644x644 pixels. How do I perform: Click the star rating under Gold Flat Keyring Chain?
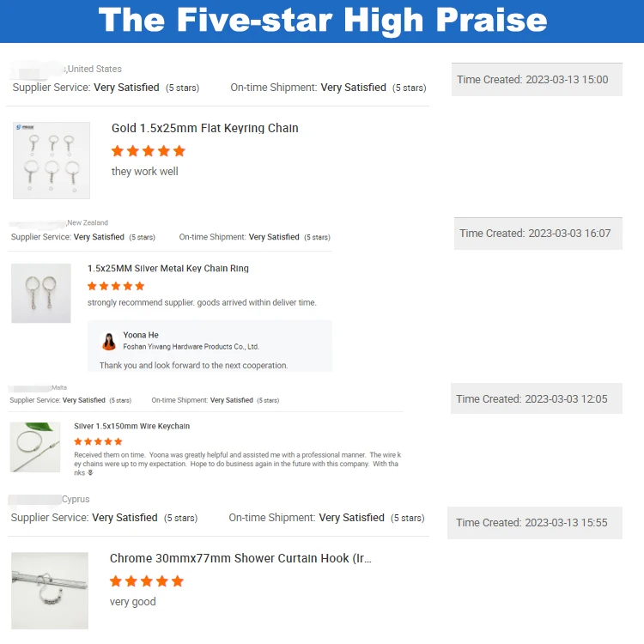click(x=149, y=151)
